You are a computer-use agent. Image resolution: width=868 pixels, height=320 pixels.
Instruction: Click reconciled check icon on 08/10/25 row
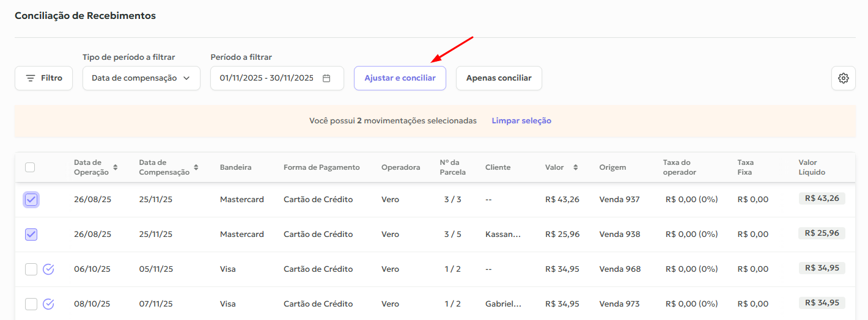[x=49, y=304]
